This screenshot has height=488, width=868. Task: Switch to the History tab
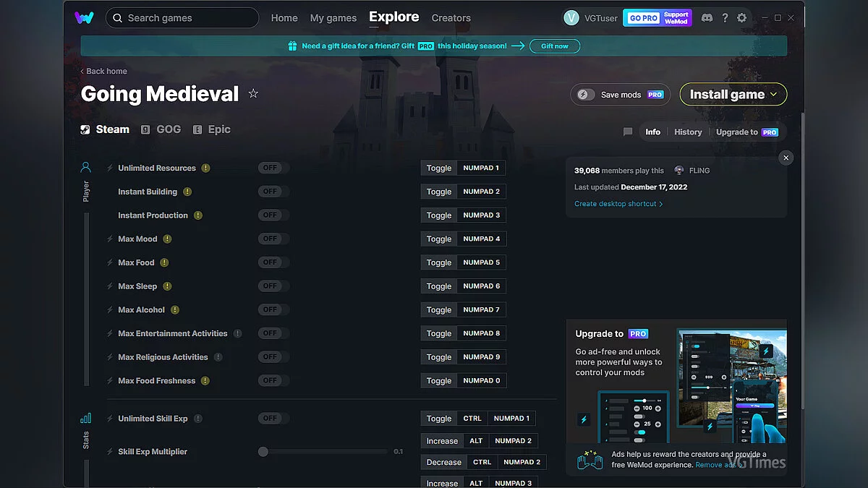(x=687, y=132)
